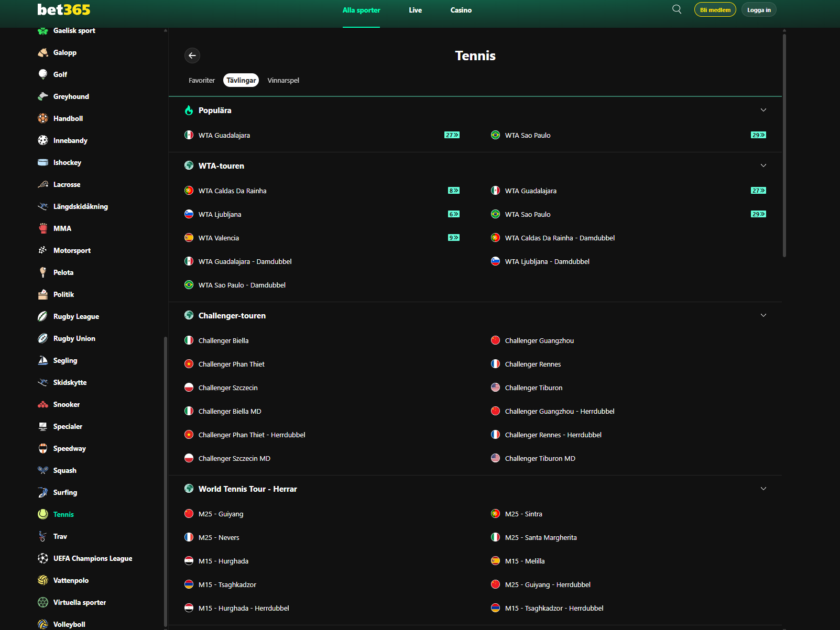
Task: Click the MMA glove icon
Action: (x=43, y=228)
